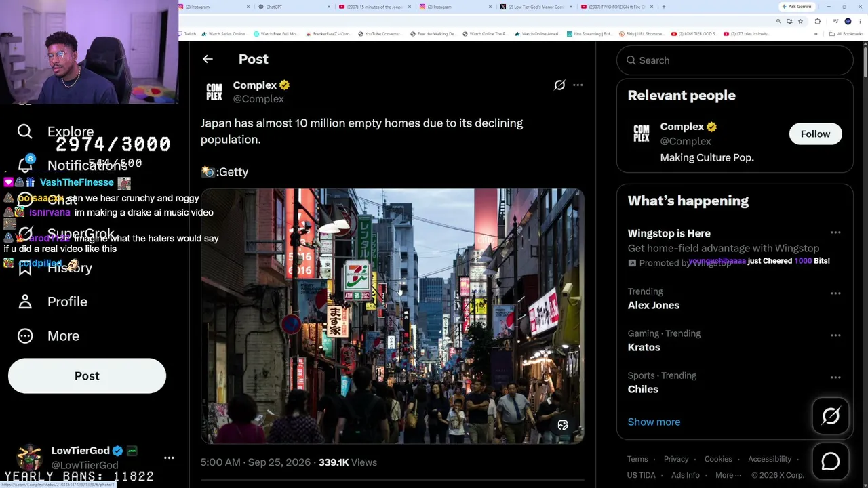Click the floating Grok button

point(831,416)
